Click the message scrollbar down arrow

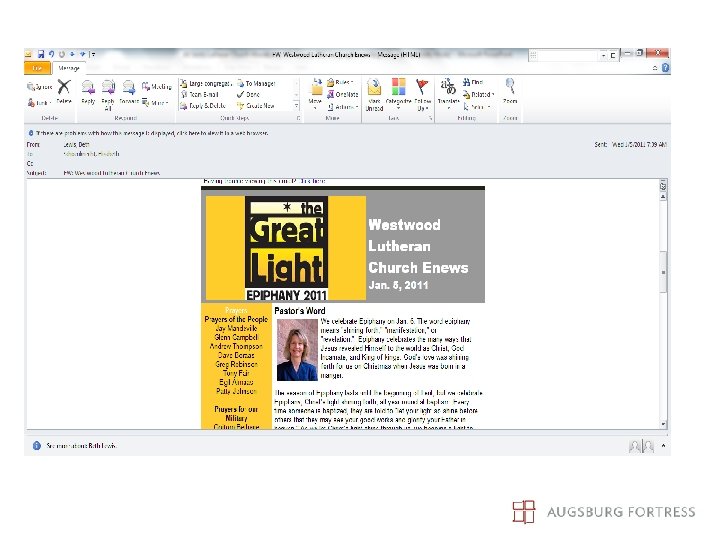663,424
